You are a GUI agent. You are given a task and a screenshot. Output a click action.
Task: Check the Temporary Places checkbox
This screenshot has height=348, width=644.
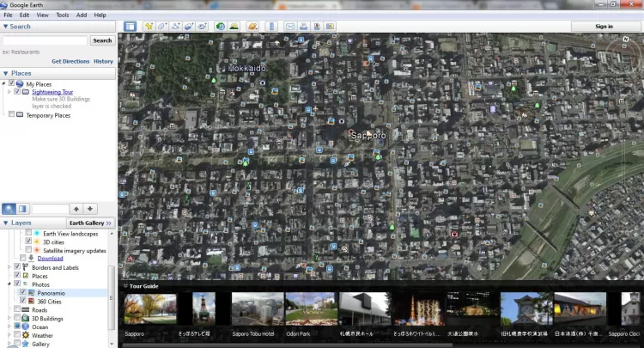click(x=11, y=114)
